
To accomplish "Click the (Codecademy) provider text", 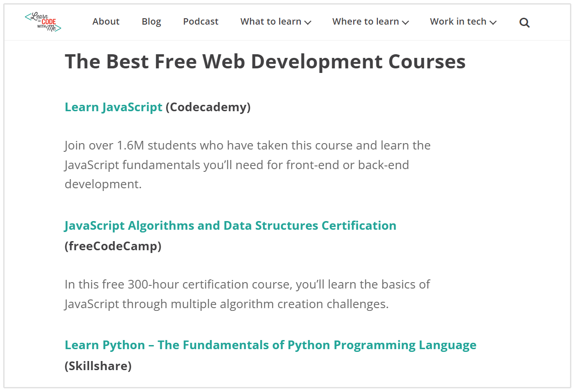I will tap(208, 107).
